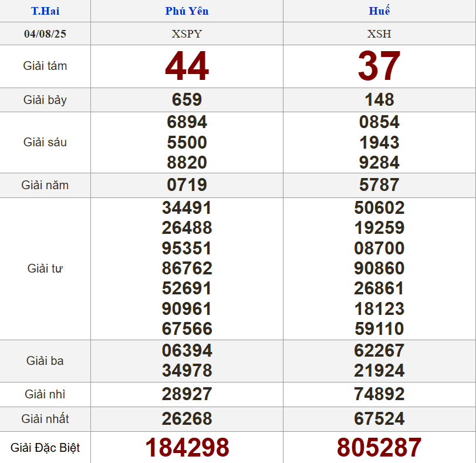Open the Huế province link
This screenshot has width=476, height=463.
point(379,11)
